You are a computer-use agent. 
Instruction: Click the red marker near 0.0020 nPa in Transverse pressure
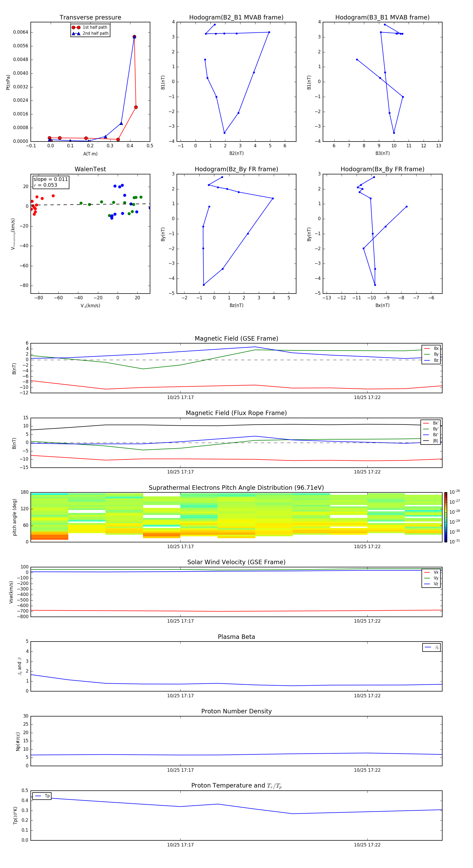click(136, 107)
